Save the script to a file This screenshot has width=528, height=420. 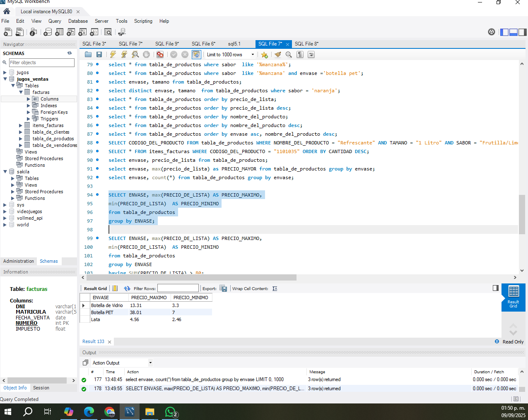click(99, 55)
